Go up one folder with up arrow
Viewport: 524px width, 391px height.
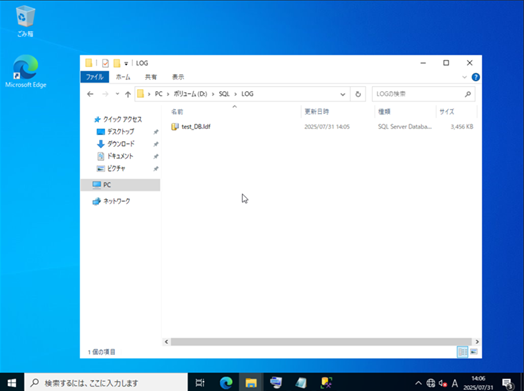coord(128,94)
